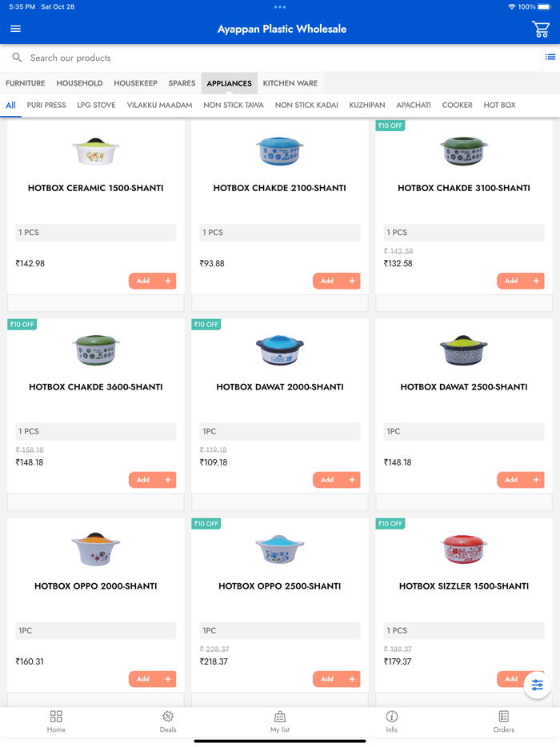The height and width of the screenshot is (747, 560).
Task: Open My list from the bottom navigation
Action: pyautogui.click(x=279, y=721)
